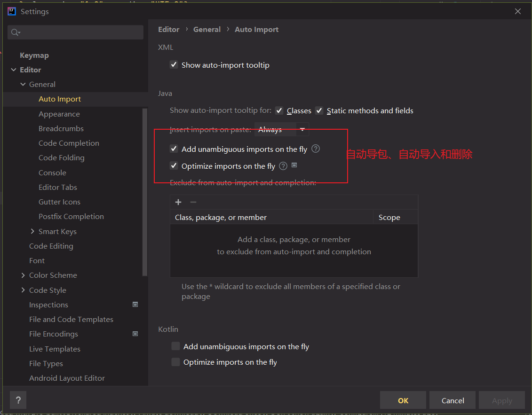
Task: Open help for Add unambiguous imports
Action: click(315, 149)
